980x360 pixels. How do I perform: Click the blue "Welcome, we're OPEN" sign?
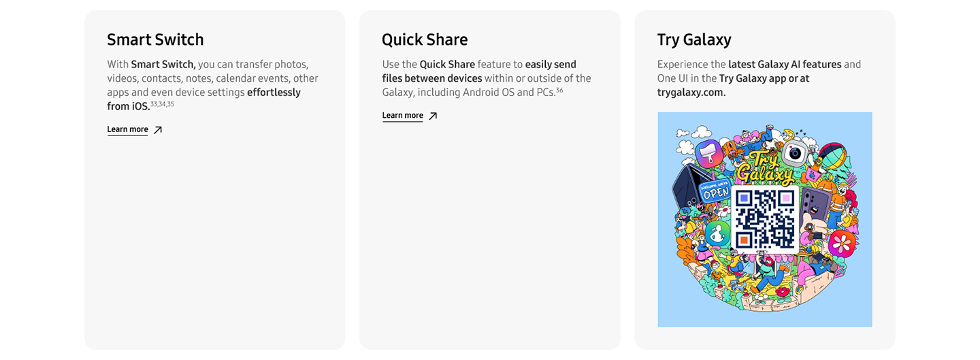pos(715,191)
